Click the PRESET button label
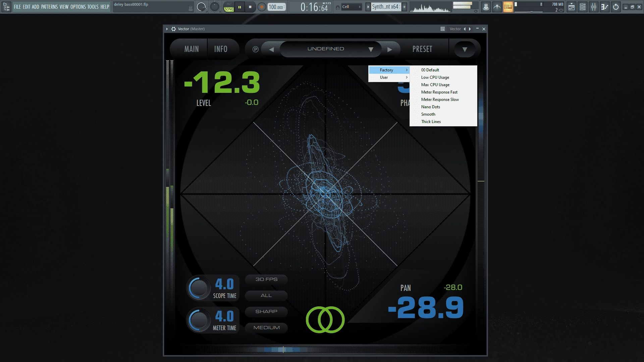This screenshot has width=644, height=362. click(x=422, y=49)
